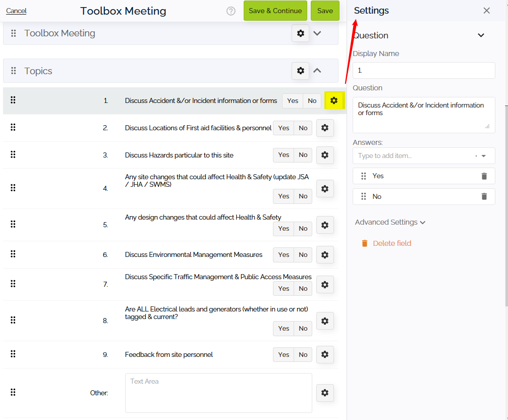Delete the No answer with trash icon
Viewport: 508px width, 420px height.
[484, 196]
